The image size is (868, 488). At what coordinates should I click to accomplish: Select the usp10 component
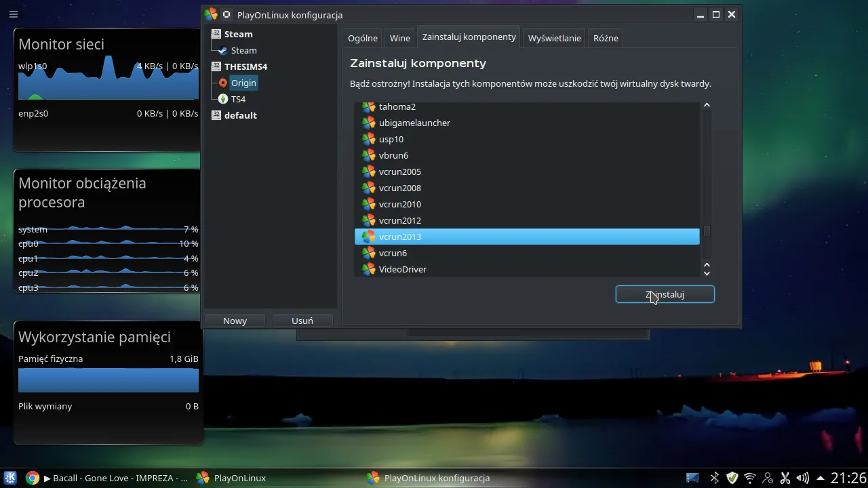pyautogui.click(x=527, y=139)
